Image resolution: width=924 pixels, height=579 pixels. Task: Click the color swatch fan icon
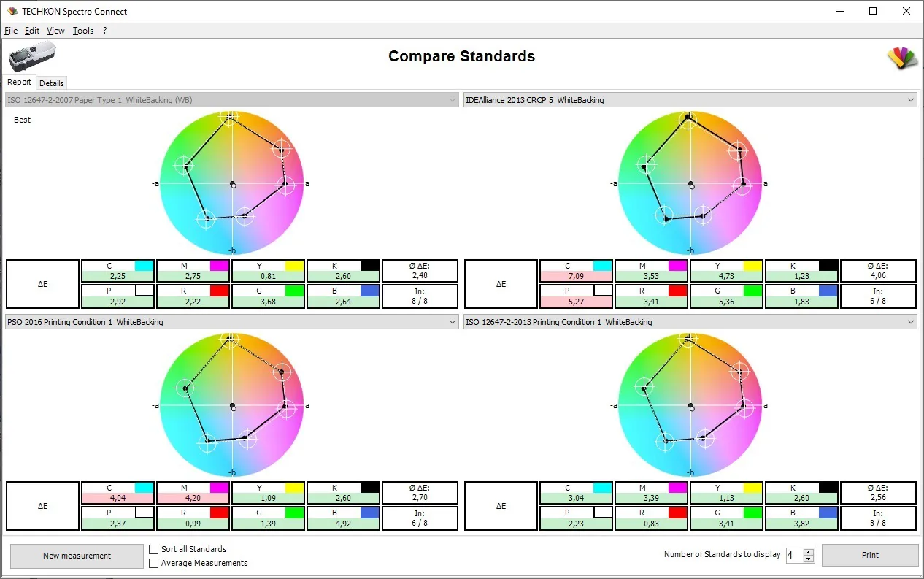coord(902,58)
